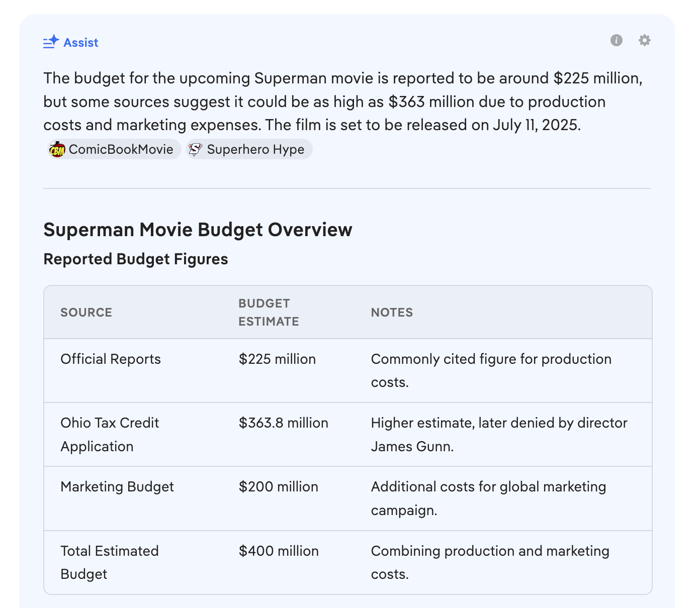Click the summary paragraph about Superman budget
This screenshot has width=700, height=608.
pos(343,102)
